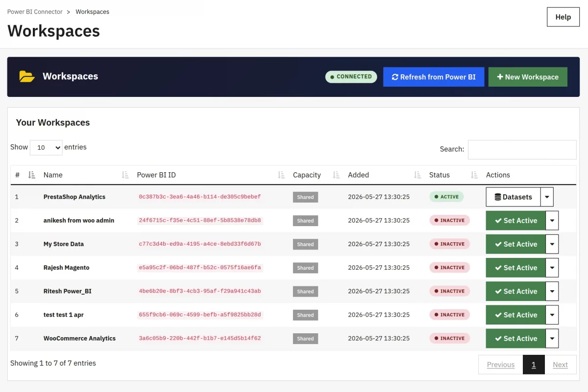Select the Rajesh Magento name

[67, 268]
